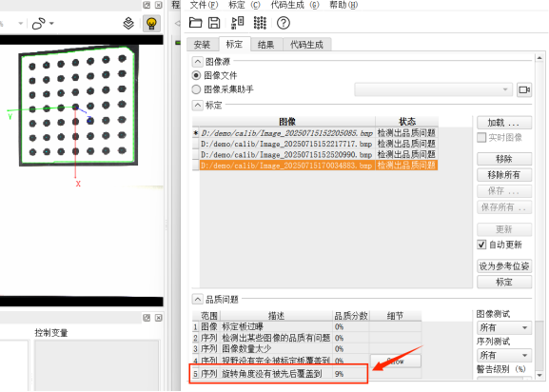Click the 状态 column header
Viewport: 549px width, 392px height.
(x=407, y=122)
